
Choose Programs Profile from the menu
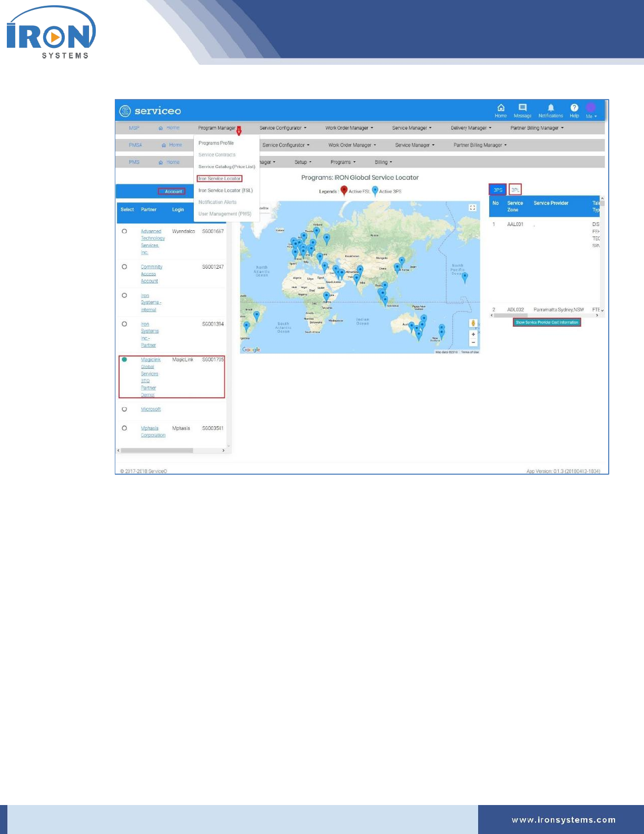pos(216,143)
